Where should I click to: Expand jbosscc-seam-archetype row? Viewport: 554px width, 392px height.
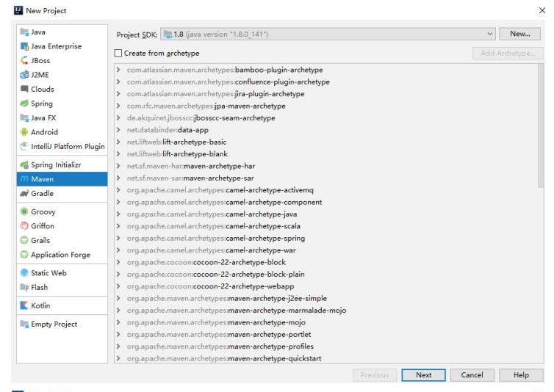tap(119, 118)
